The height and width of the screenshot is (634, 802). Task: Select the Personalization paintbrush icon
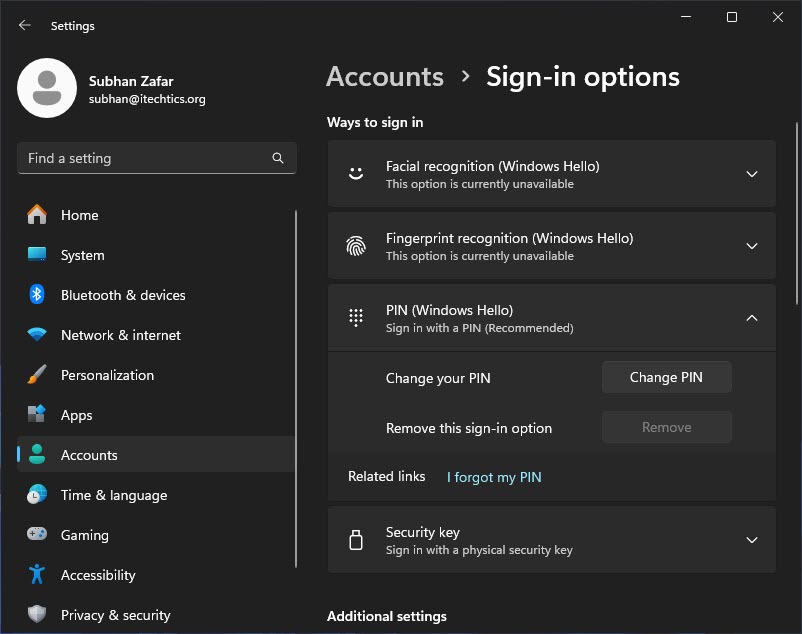pos(37,375)
